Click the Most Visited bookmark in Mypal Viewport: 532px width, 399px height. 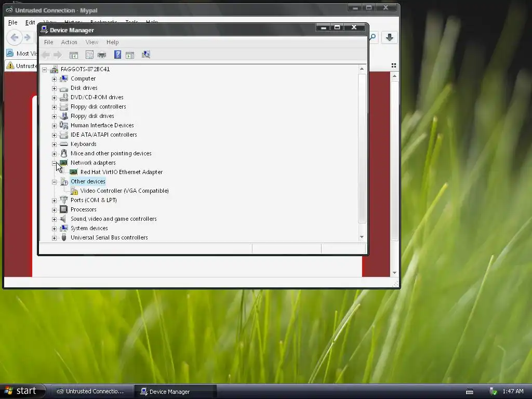22,54
